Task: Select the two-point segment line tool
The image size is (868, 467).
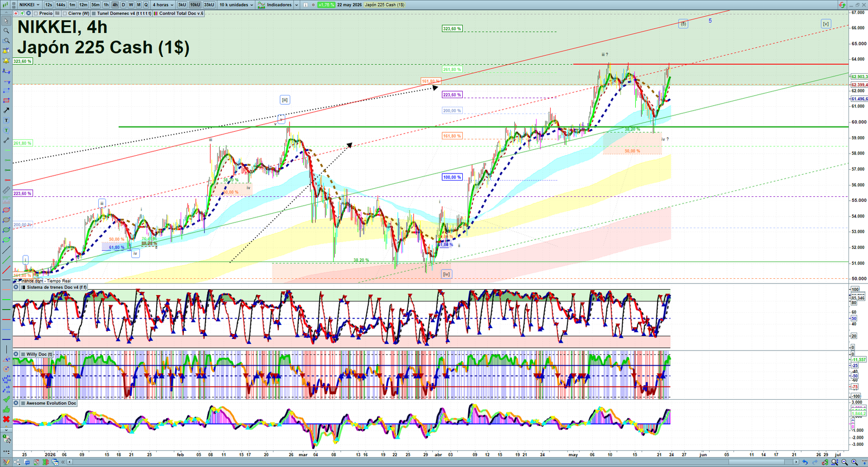Action: click(6, 140)
